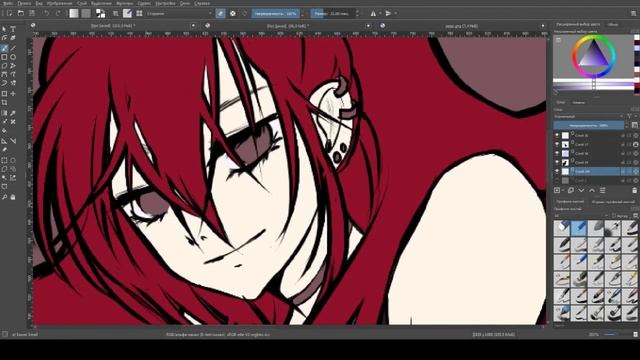Select the Pan hand tool
Image resolution: width=640 pixels, height=360 pixels.
(x=13, y=197)
